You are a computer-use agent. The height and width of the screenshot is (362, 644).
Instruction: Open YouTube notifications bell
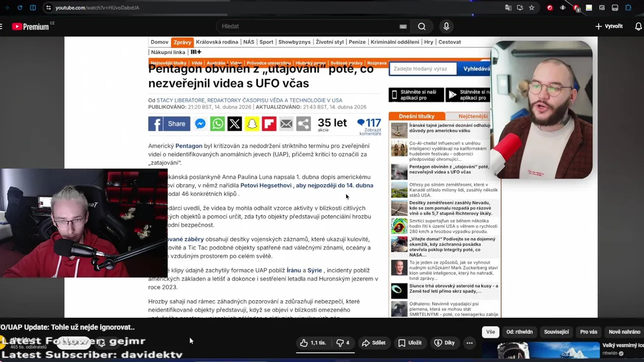coord(638,26)
